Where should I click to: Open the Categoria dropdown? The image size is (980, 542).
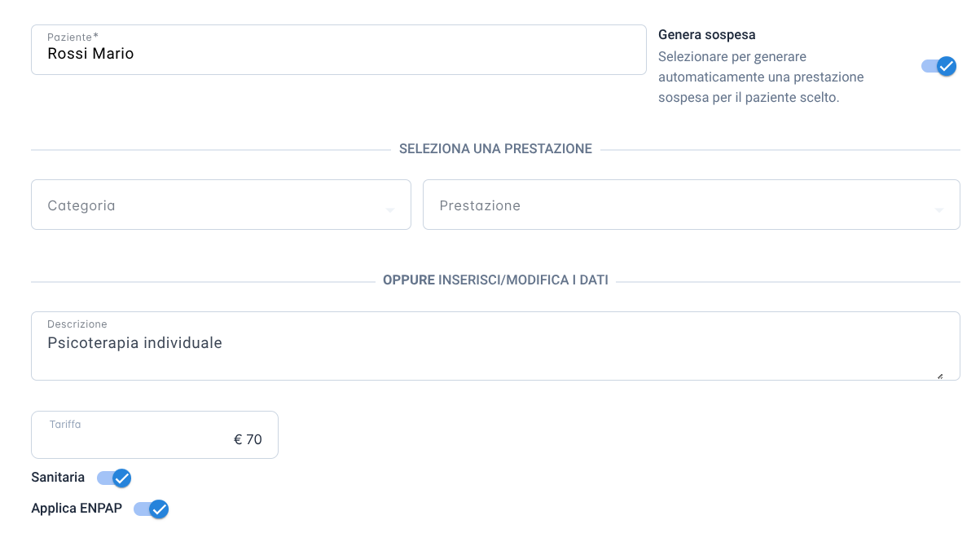pyautogui.click(x=221, y=205)
